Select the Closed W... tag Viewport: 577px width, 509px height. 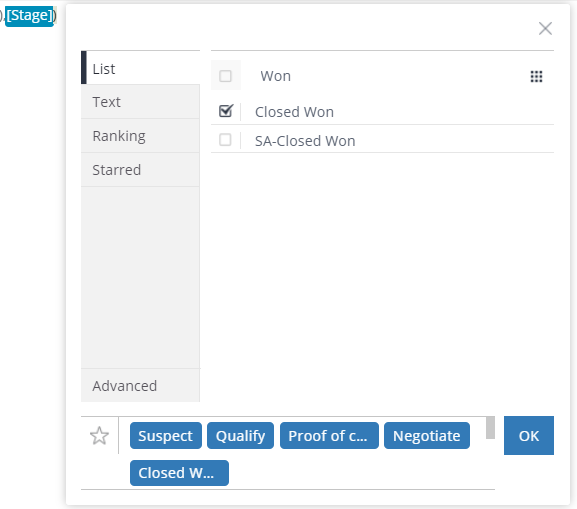pos(179,473)
